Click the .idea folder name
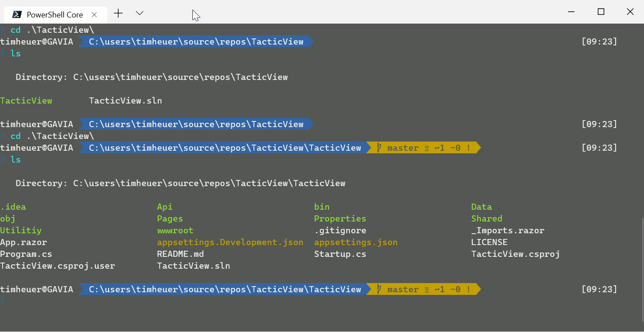Screen dimensions: 644x332 click(x=13, y=207)
